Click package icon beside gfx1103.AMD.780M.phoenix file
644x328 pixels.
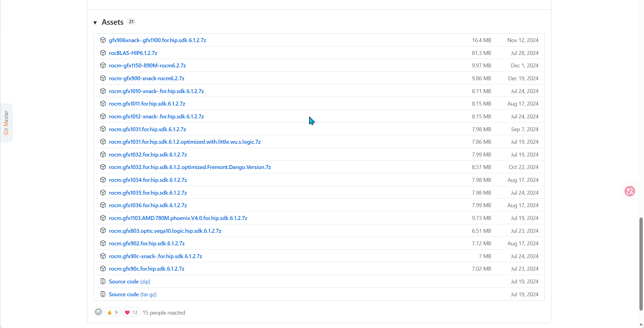(x=103, y=218)
